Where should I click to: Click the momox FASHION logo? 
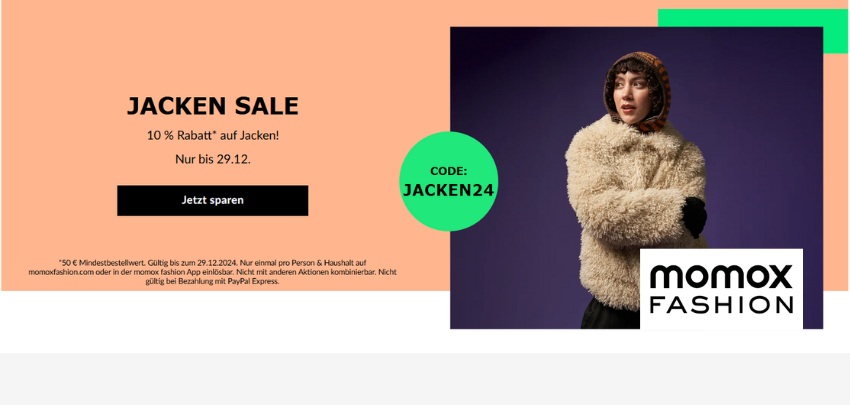coord(721,289)
